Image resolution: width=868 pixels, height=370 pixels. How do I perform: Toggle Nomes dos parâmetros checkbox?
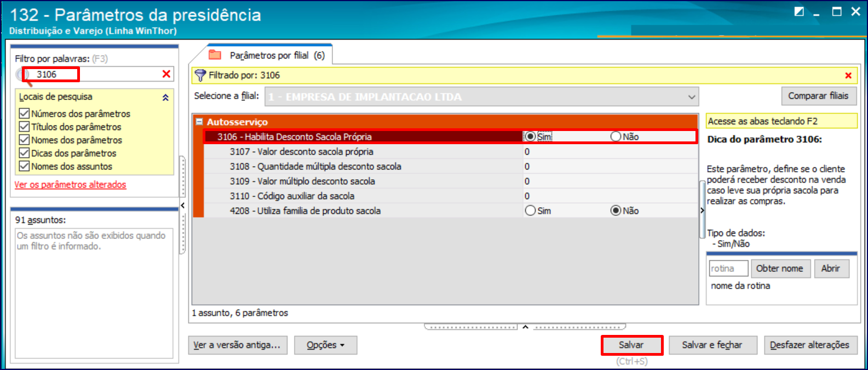point(24,140)
